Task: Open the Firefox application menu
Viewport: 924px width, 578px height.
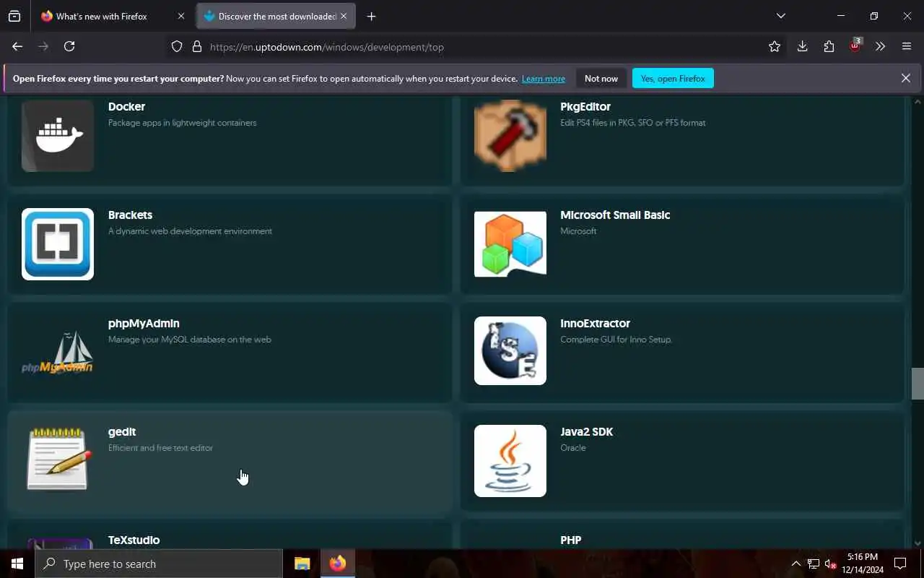Action: [907, 46]
